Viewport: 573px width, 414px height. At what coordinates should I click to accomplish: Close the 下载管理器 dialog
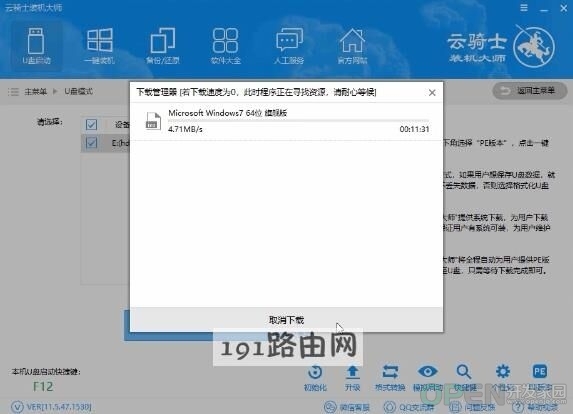point(432,93)
